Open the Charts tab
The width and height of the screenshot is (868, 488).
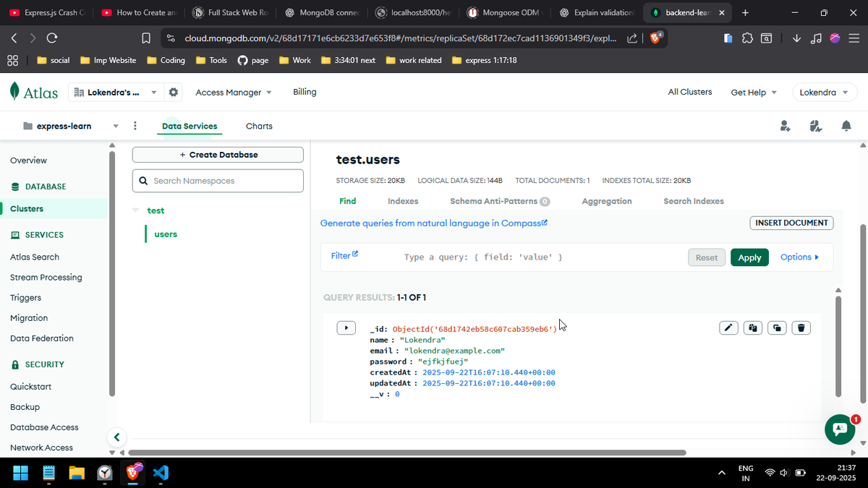pyautogui.click(x=259, y=126)
